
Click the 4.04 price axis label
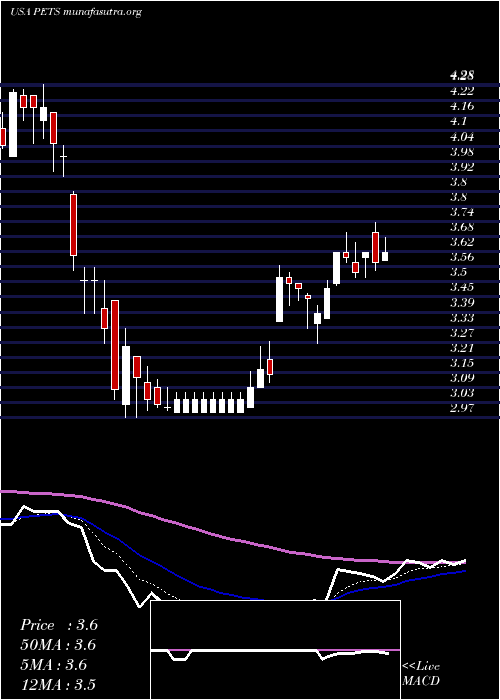tap(461, 136)
